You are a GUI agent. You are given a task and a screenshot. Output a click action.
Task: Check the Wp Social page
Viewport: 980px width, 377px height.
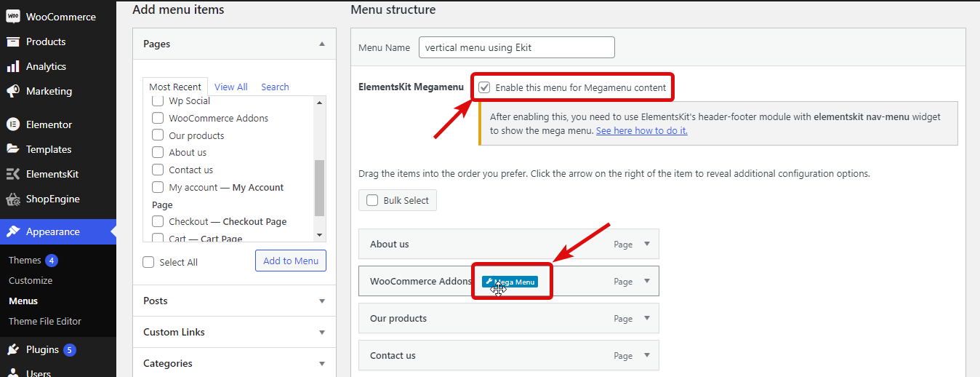157,101
